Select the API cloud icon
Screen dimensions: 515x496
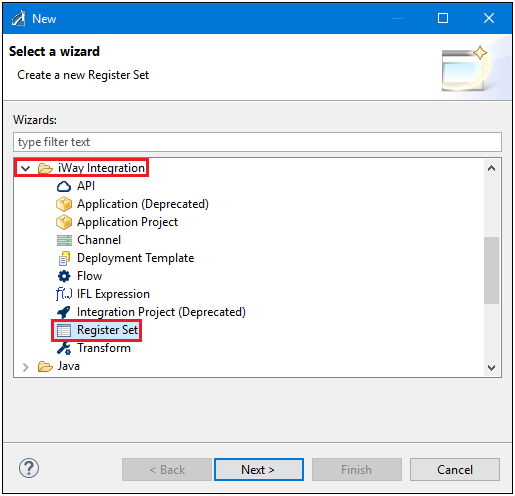[64, 186]
